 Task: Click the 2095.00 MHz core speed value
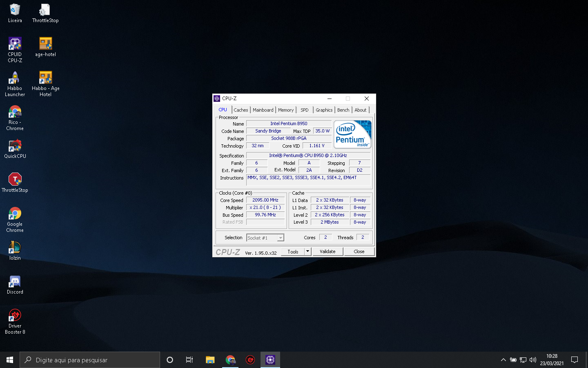click(x=265, y=200)
